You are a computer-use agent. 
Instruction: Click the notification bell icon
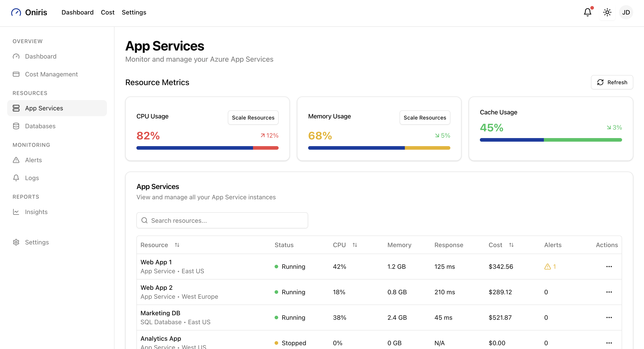[x=587, y=12]
